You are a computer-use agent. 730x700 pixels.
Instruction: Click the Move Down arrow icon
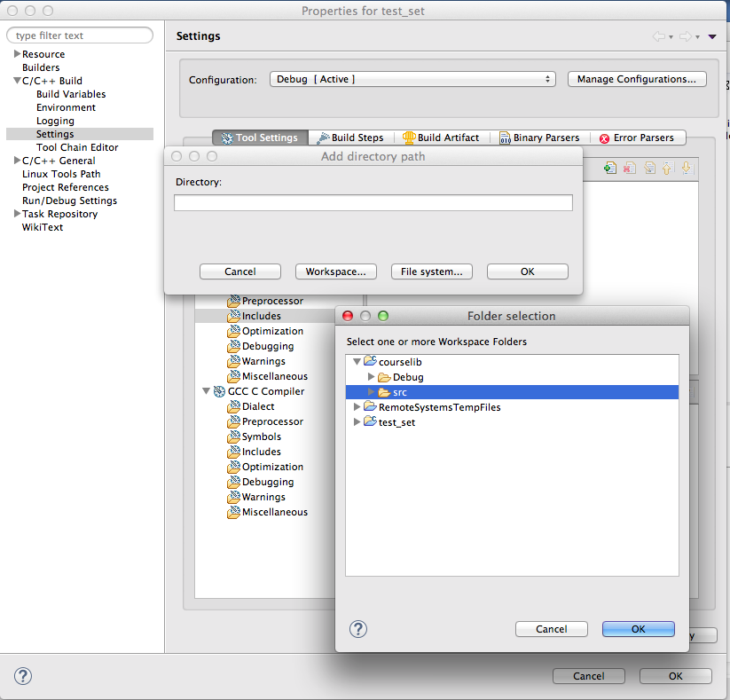click(687, 168)
